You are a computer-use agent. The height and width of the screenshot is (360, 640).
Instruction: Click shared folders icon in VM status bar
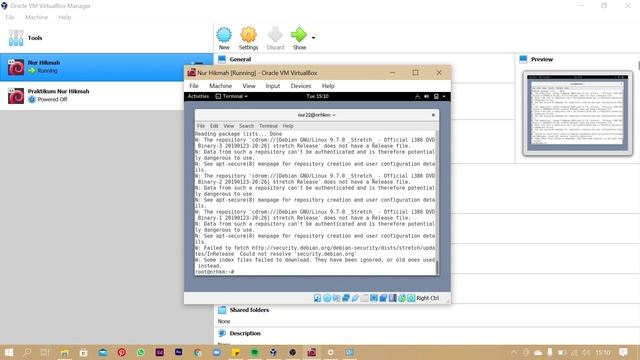[x=364, y=298]
